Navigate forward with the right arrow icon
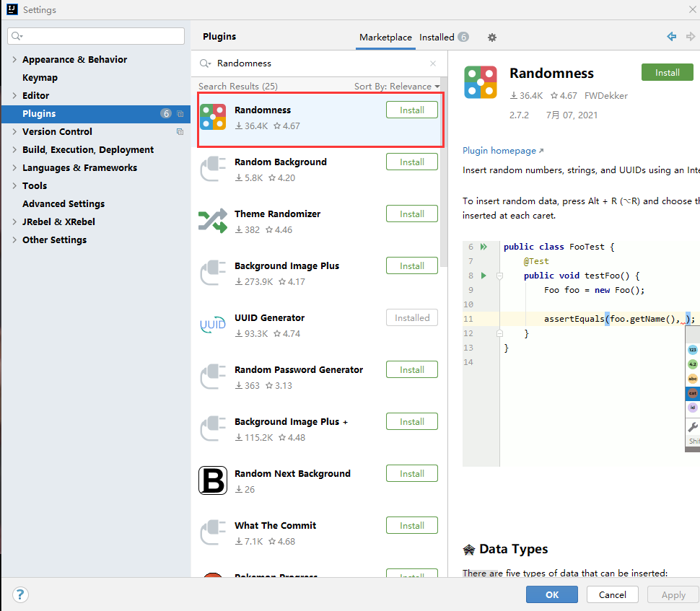The image size is (700, 611). [x=691, y=37]
